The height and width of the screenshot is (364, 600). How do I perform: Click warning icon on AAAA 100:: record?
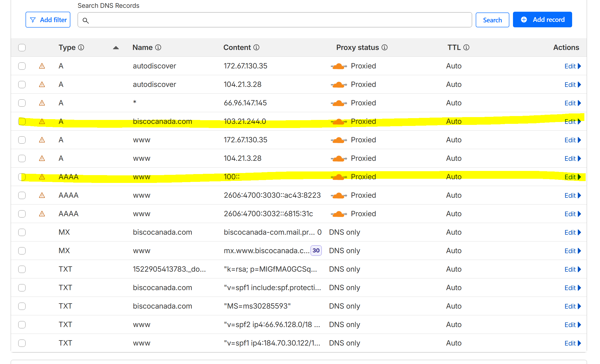pyautogui.click(x=42, y=177)
